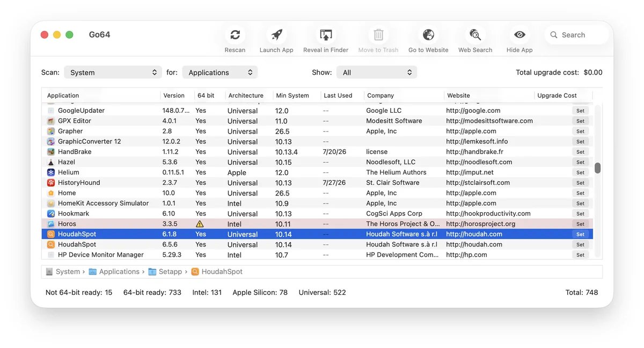Open Go to Website globe icon
The height and width of the screenshot is (348, 644).
click(x=428, y=35)
